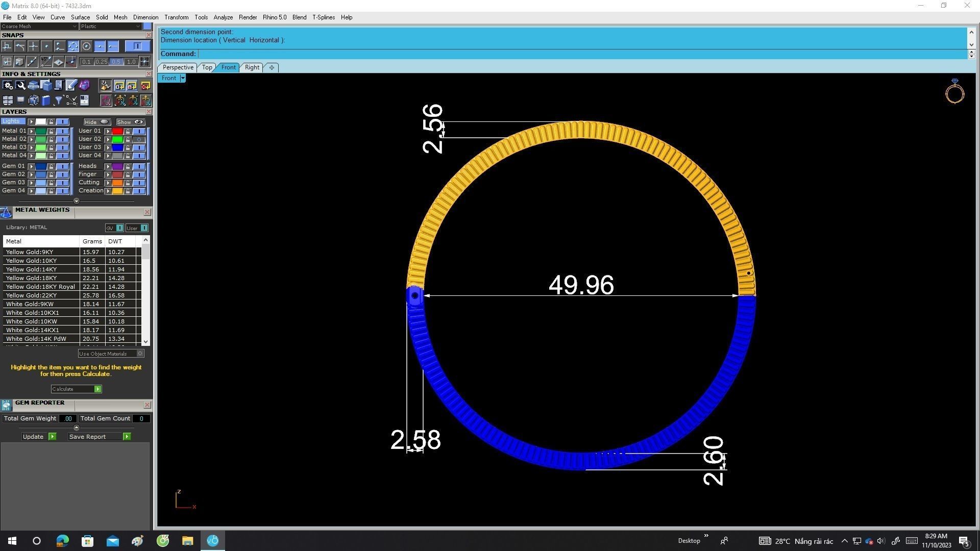This screenshot has width=980, height=551.
Task: Expand the Front viewport dropdown arrow
Action: (x=183, y=78)
